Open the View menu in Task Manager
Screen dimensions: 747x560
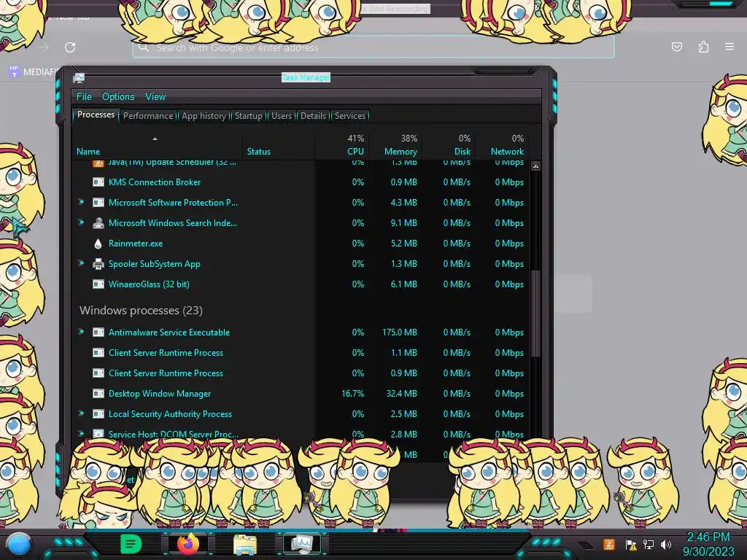[x=155, y=97]
